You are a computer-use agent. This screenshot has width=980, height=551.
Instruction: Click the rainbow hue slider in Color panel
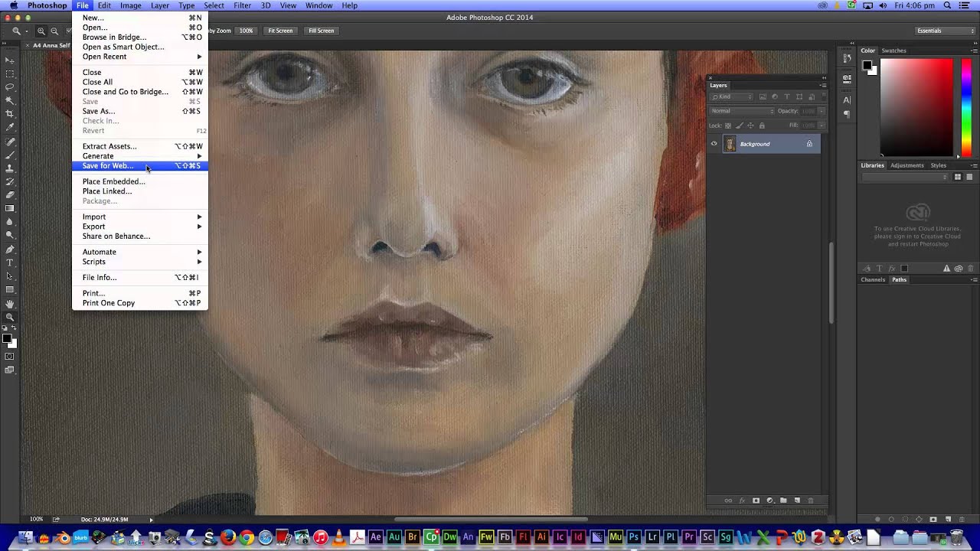click(967, 107)
